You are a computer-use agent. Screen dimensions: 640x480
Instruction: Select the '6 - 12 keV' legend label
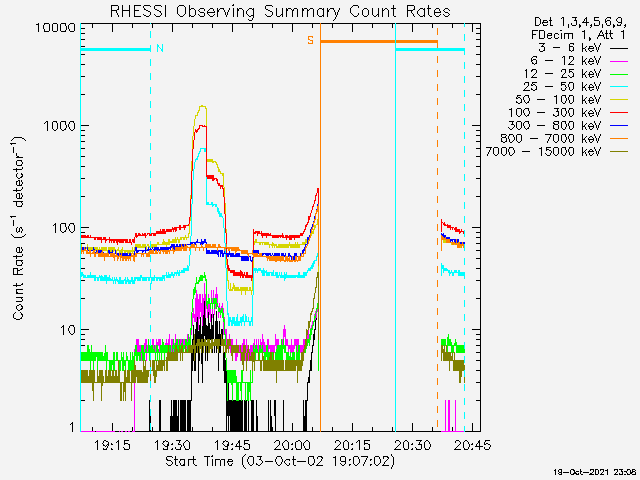click(x=566, y=61)
